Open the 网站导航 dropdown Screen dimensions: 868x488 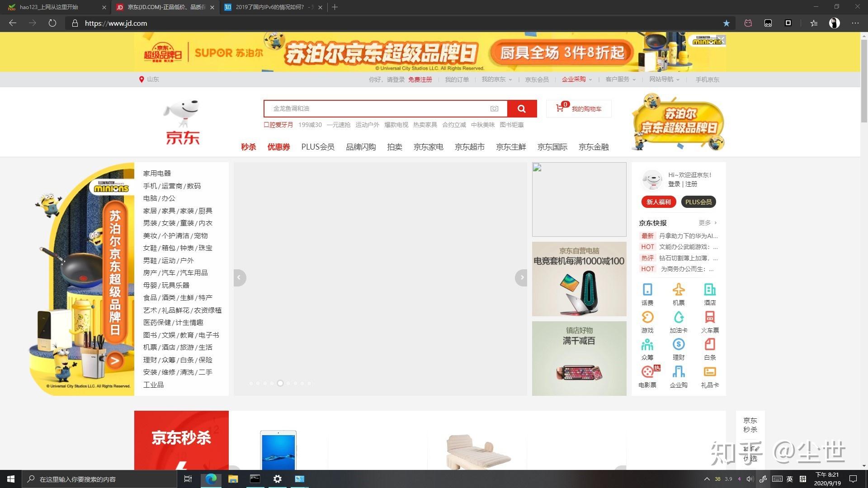[x=664, y=80]
